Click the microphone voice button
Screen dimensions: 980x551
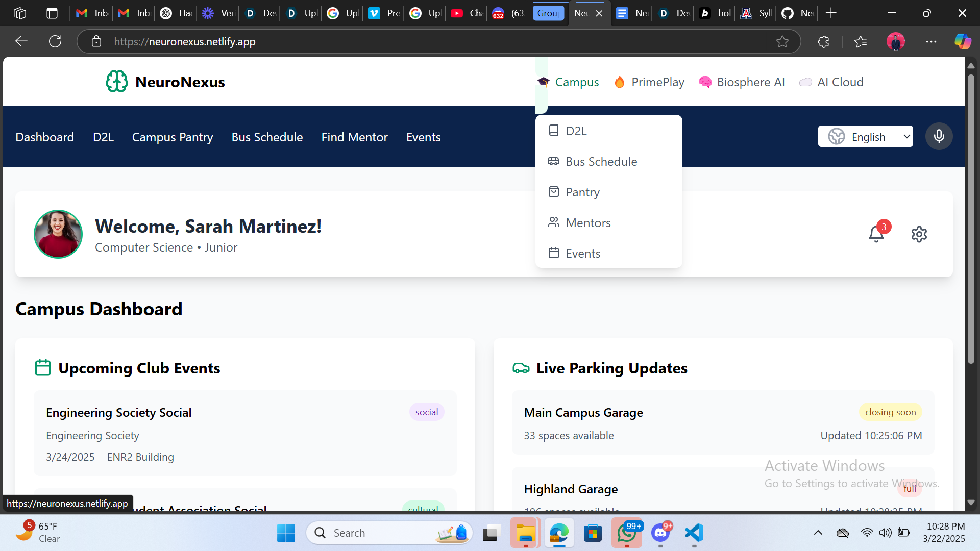point(939,136)
